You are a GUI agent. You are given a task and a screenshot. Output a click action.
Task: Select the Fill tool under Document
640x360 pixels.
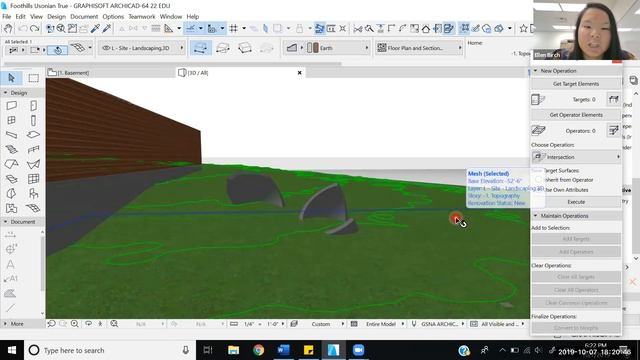(x=11, y=293)
